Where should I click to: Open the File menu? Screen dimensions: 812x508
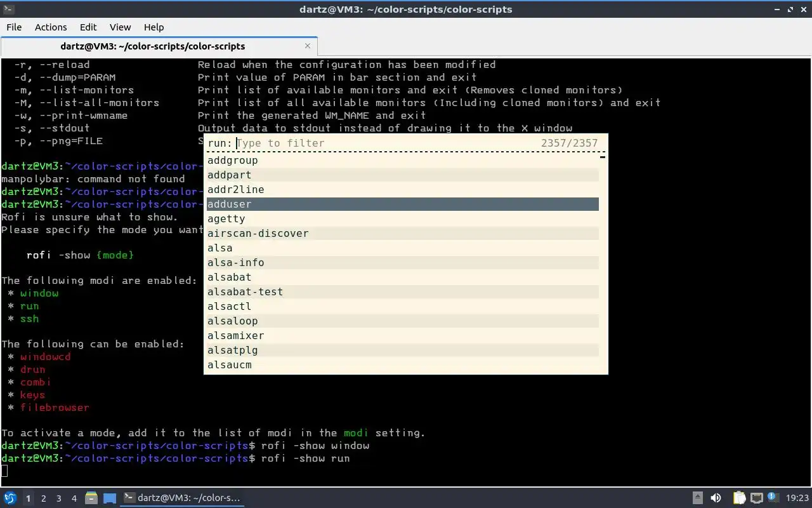pos(14,27)
